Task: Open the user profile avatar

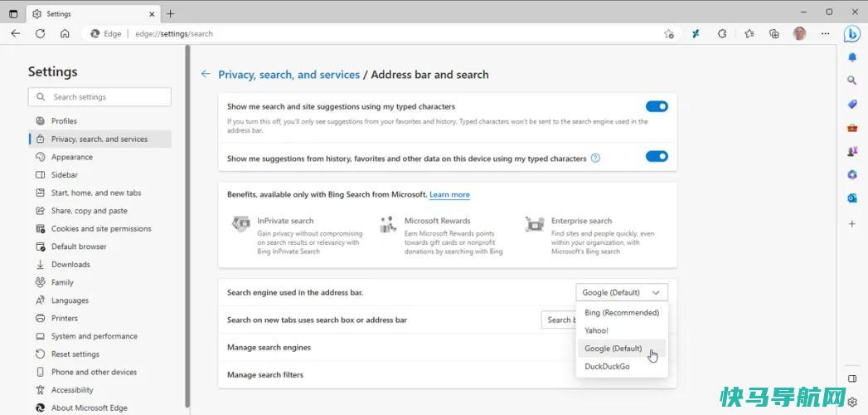Action: pos(799,34)
